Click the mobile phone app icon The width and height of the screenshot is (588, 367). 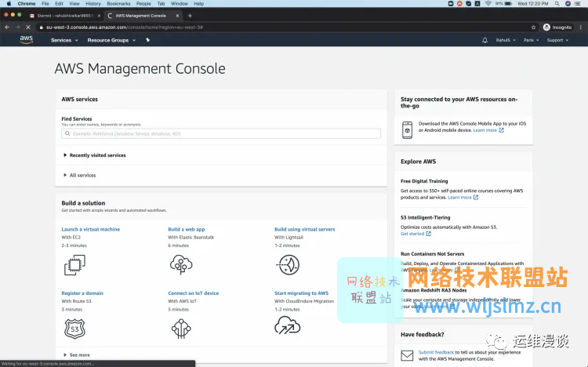pyautogui.click(x=407, y=130)
